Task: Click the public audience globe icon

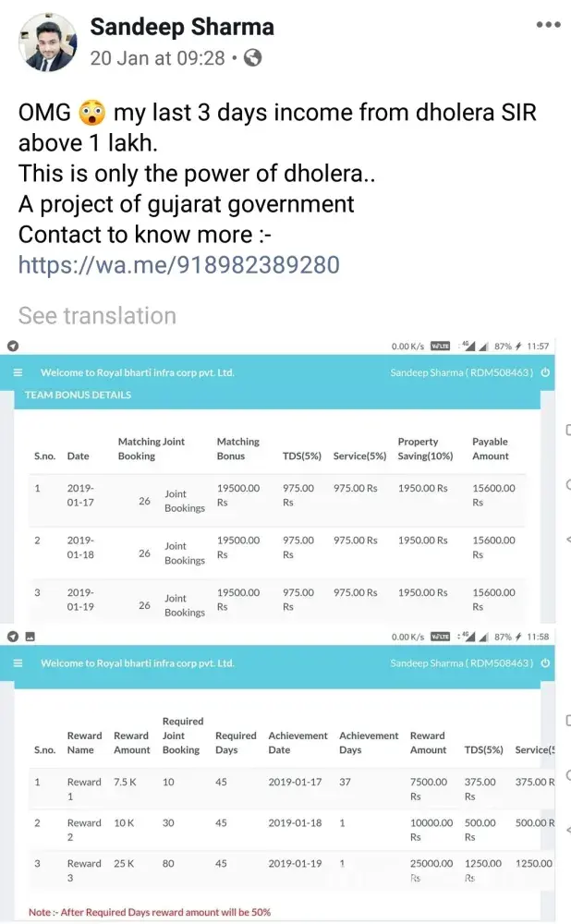Action: pyautogui.click(x=252, y=57)
